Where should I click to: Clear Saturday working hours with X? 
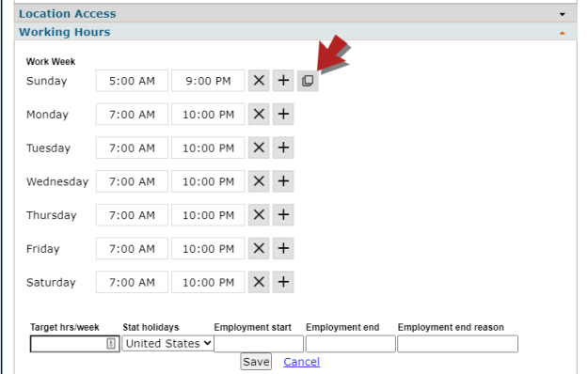pyautogui.click(x=259, y=282)
